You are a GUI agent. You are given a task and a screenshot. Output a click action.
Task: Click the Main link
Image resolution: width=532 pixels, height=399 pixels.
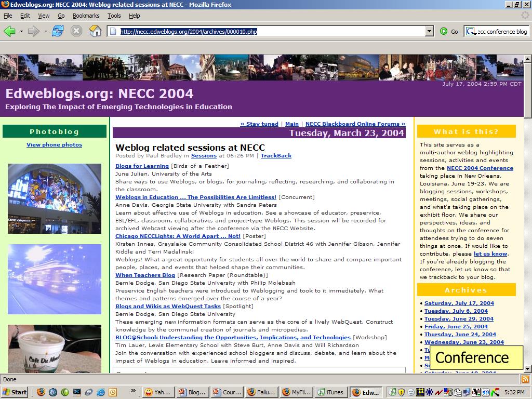coord(292,124)
